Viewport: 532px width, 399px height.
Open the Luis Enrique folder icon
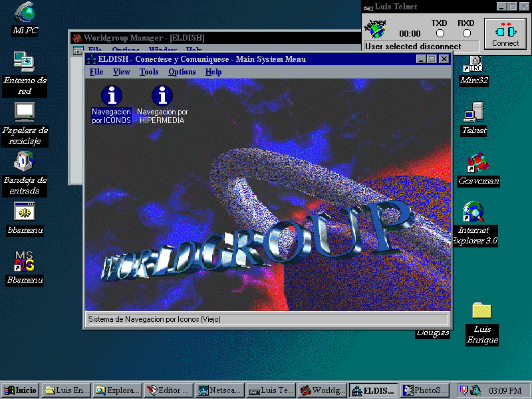(x=482, y=323)
